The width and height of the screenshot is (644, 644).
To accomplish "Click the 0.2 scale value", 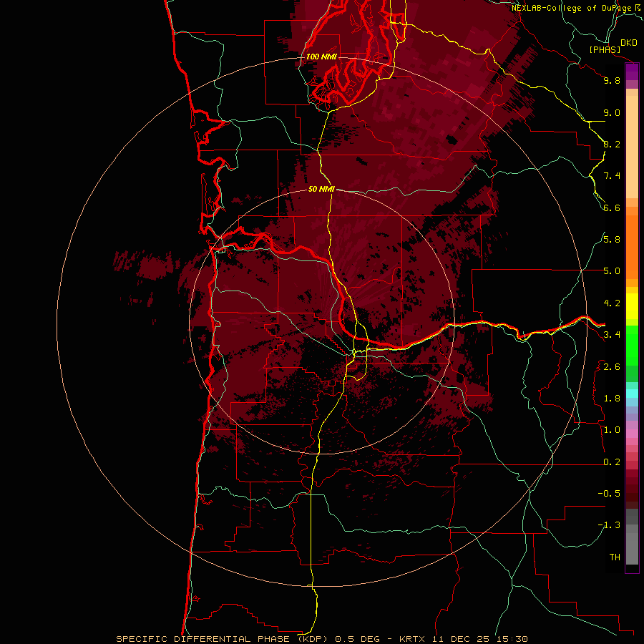I will point(612,462).
